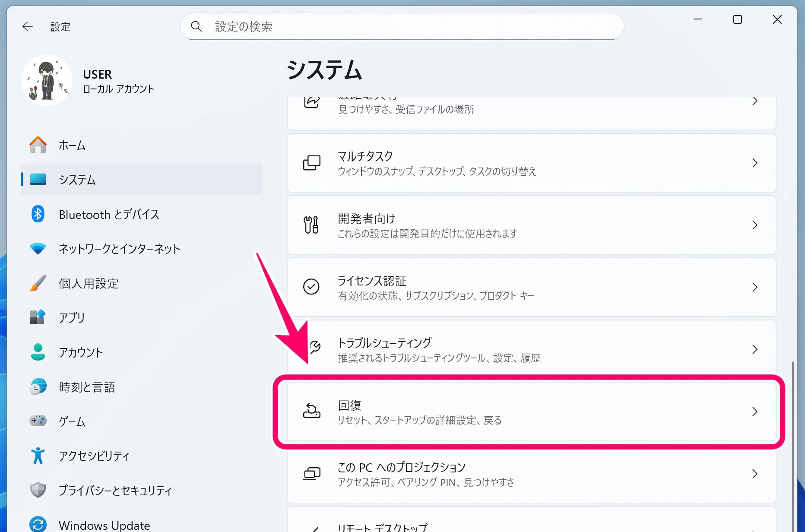Go to ネットワークとインターネット
Viewport: 805px width, 532px height.
142,249
